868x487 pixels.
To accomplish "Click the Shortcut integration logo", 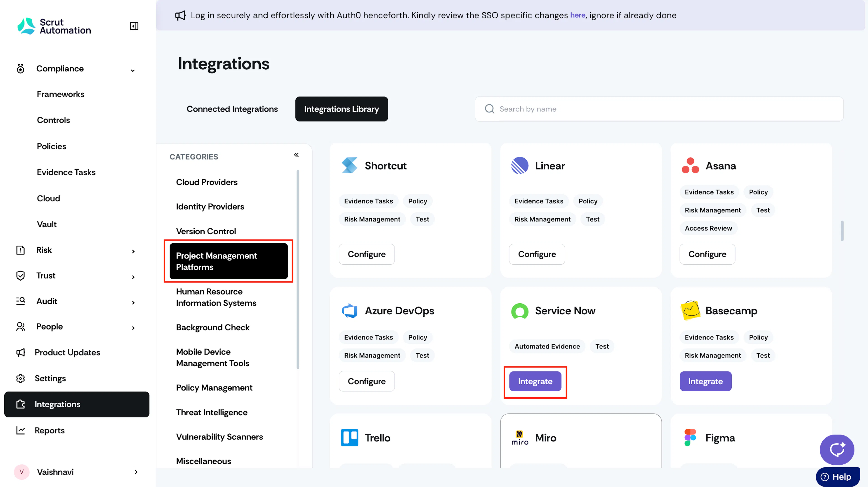I will [x=349, y=165].
